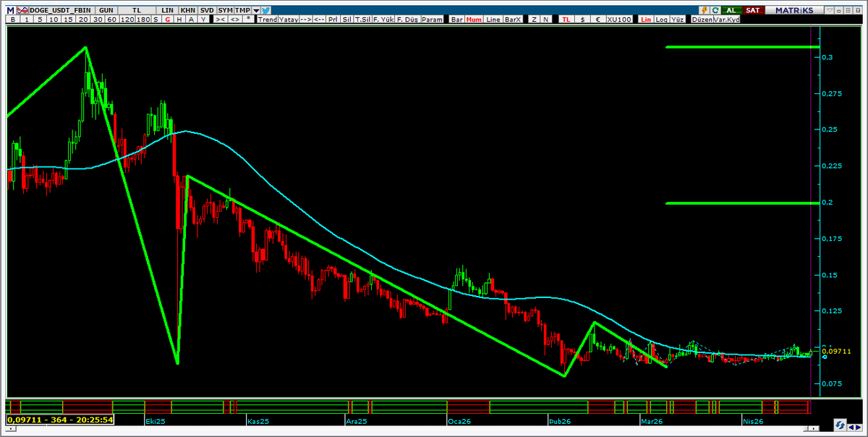Select the A monthly period button
Screen dimensions: 868x437
[191, 20]
